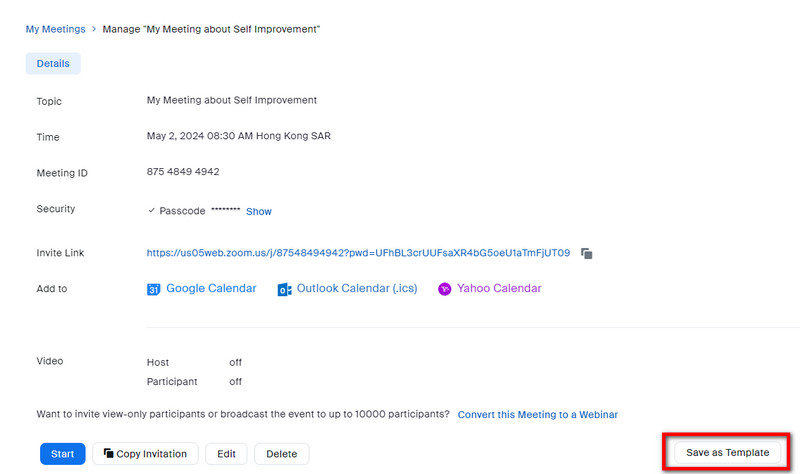Click the Copy Invitation button
This screenshot has width=800, height=474.
[x=145, y=454]
